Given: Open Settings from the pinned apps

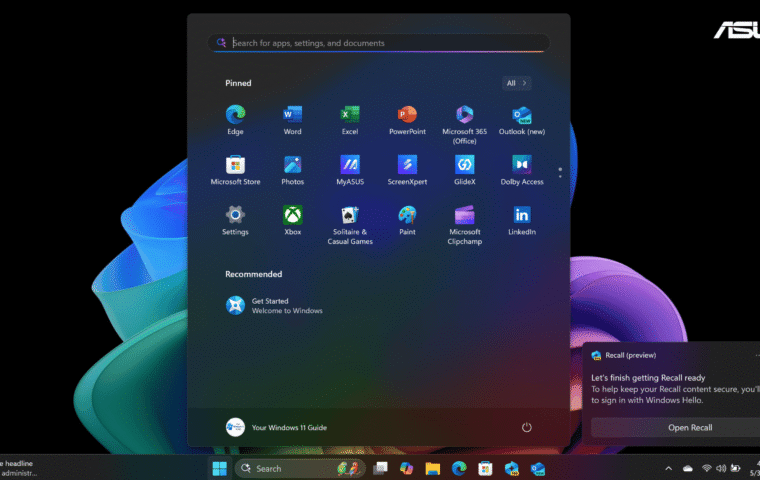Looking at the screenshot, I should (x=235, y=221).
